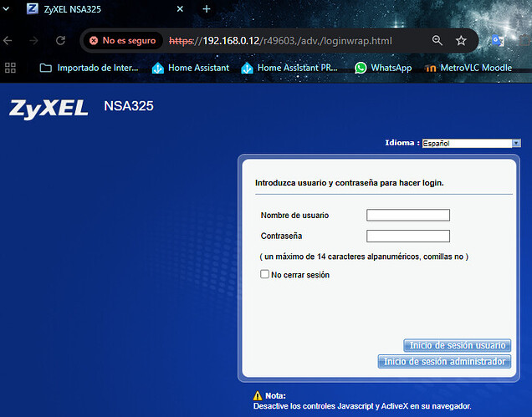Open the 'Importado de Inter...' bookmarks folder
The image size is (532, 417).
point(89,68)
